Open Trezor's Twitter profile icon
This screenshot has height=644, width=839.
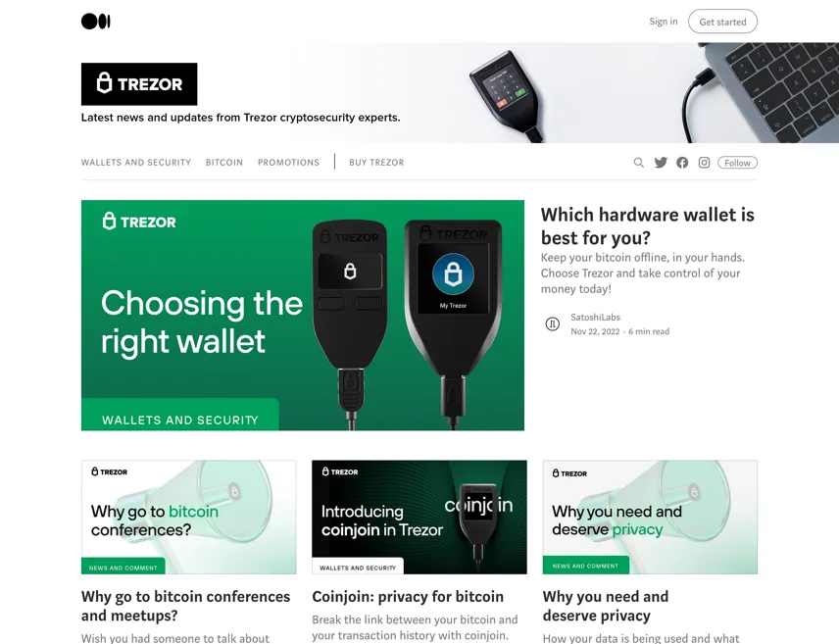coord(661,162)
